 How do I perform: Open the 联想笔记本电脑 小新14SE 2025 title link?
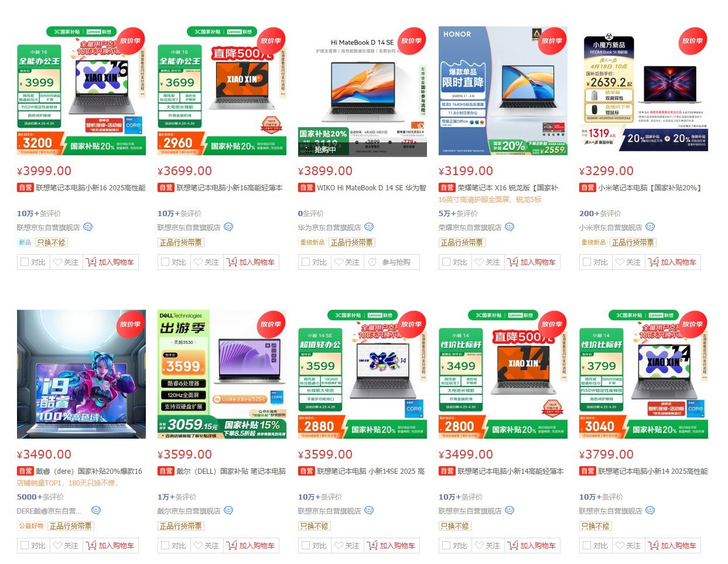(x=362, y=471)
